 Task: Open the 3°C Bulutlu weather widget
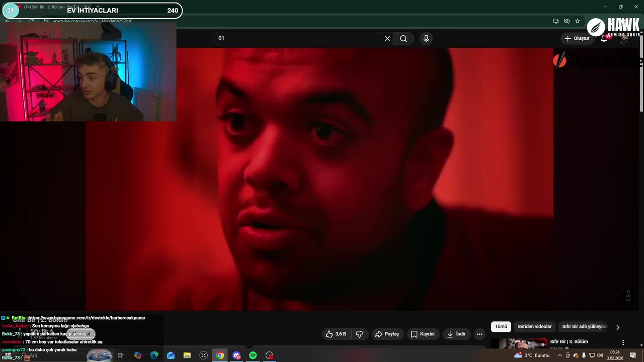pos(531,355)
